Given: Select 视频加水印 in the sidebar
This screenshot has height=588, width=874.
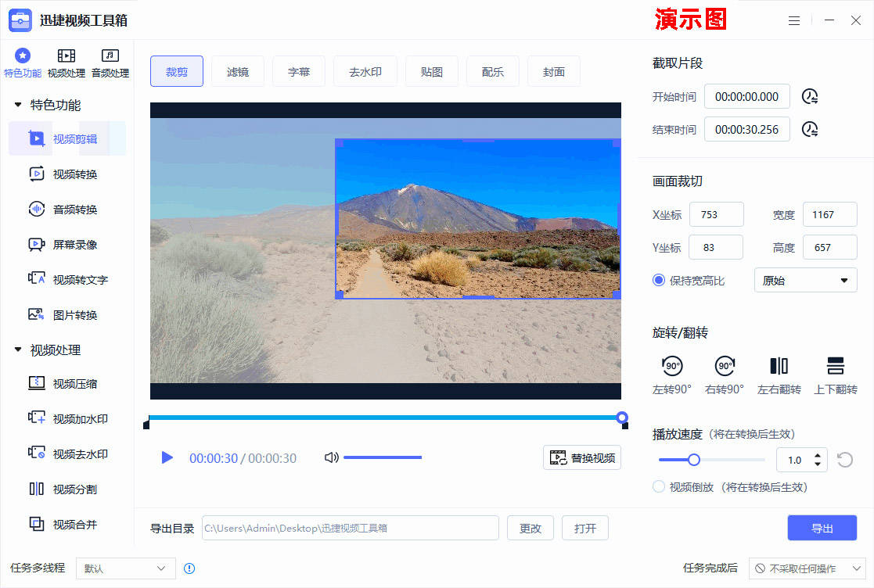Looking at the screenshot, I should click(x=68, y=419).
